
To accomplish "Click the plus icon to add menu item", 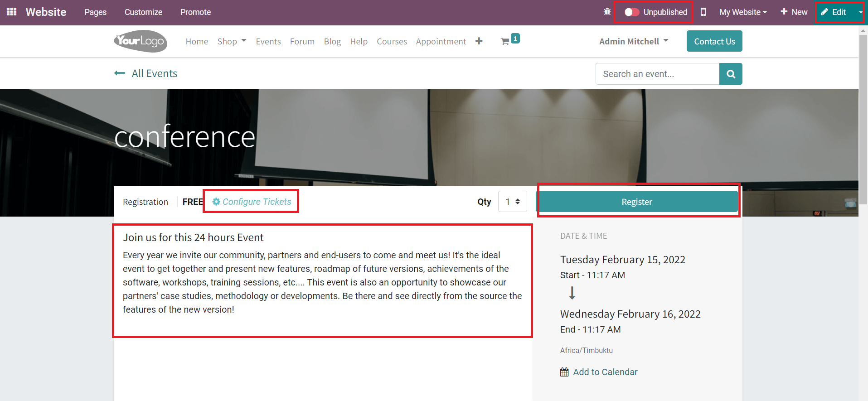I will [x=479, y=41].
